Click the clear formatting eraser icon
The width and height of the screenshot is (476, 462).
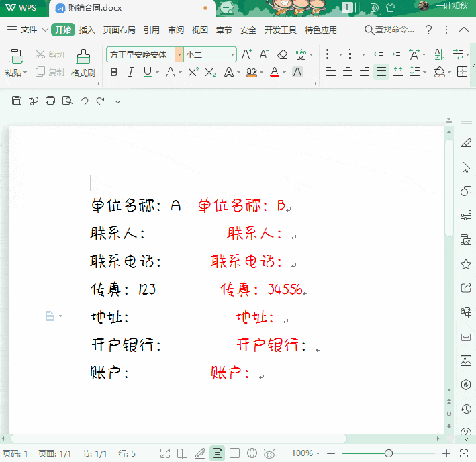(283, 55)
